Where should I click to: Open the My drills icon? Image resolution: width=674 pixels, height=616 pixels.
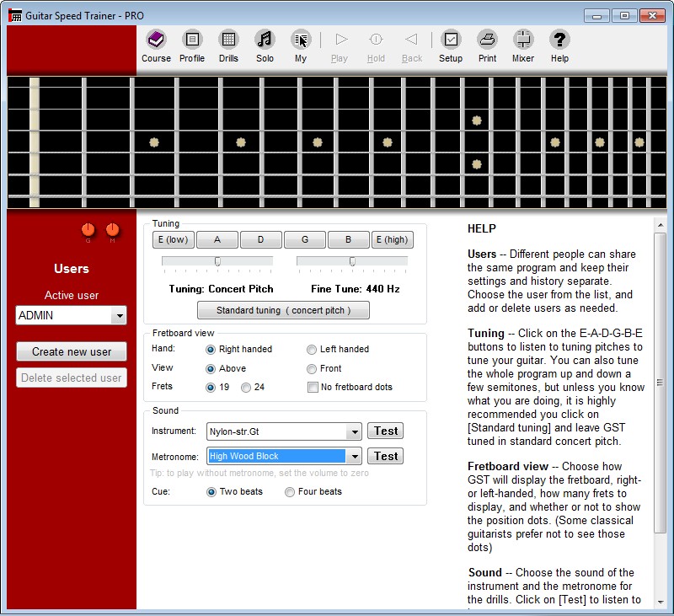pyautogui.click(x=301, y=40)
